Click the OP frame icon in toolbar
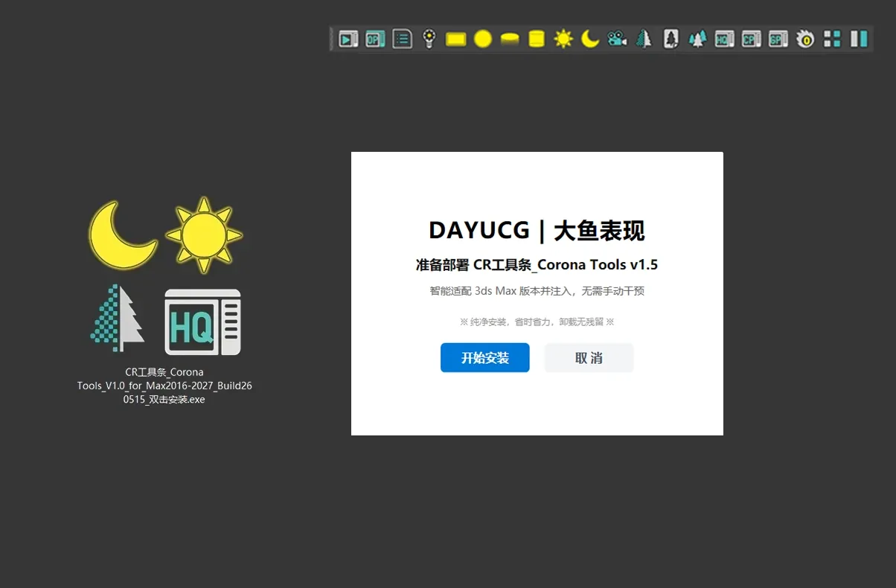This screenshot has height=588, width=896. [x=375, y=39]
